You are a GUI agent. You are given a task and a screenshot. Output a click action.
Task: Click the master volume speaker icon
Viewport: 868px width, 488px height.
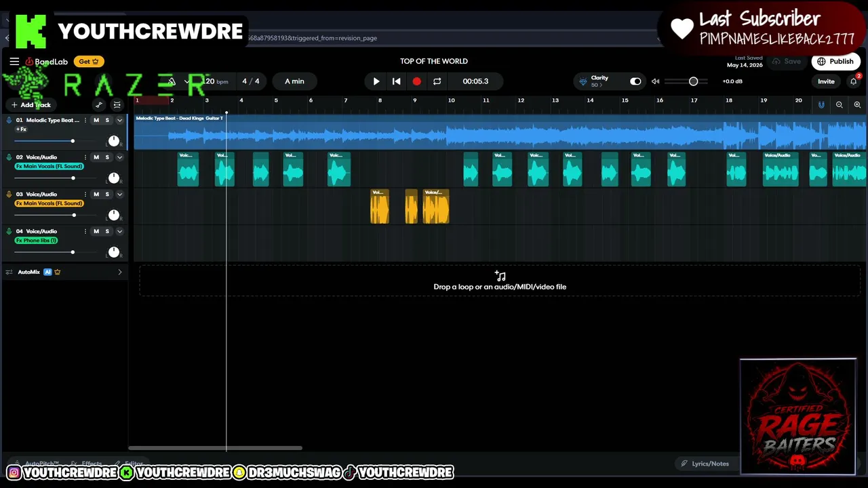656,81
